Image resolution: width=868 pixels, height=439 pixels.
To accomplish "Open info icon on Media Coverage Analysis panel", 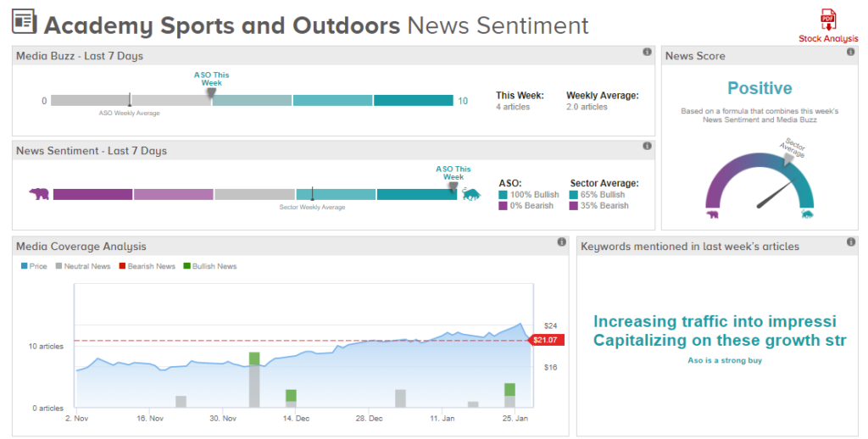I will [561, 242].
